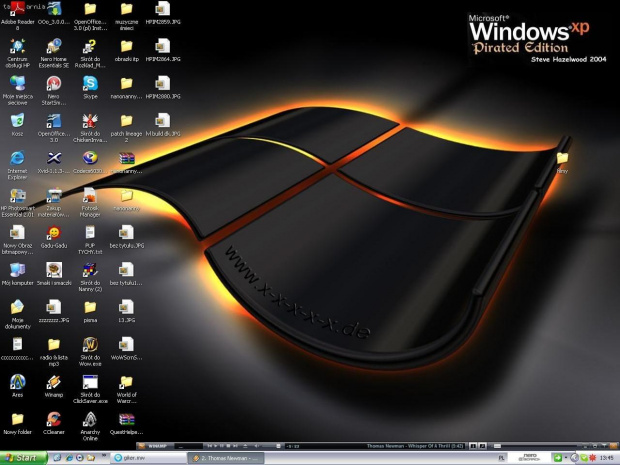
Task: Select the HPIM2864.JPG image file
Action: (x=163, y=50)
